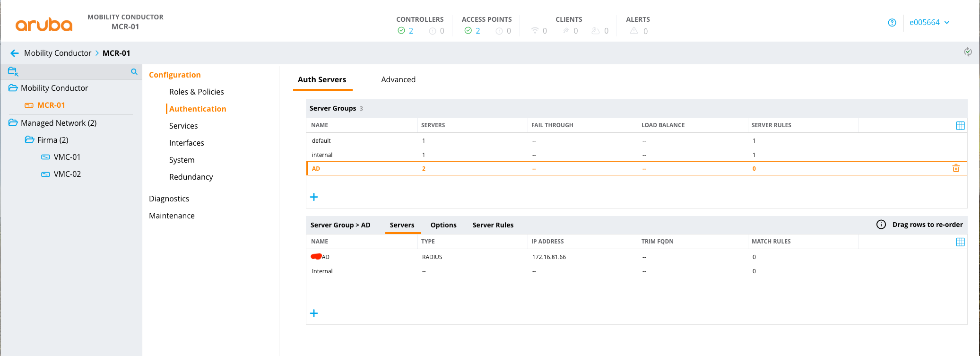980x356 pixels.
Task: Open the Server Rules tab
Action: 493,225
